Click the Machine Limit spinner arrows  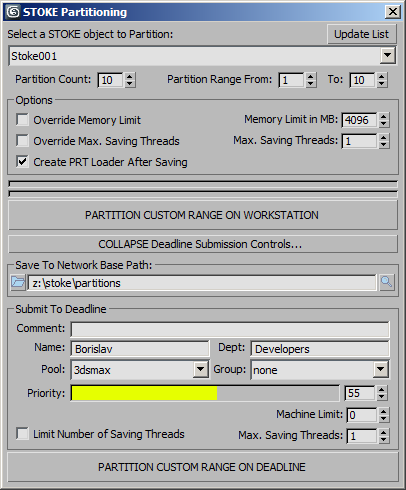[x=384, y=415]
